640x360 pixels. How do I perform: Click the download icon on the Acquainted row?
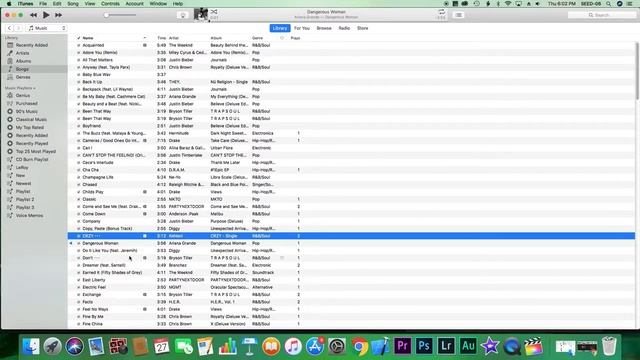coord(144,45)
